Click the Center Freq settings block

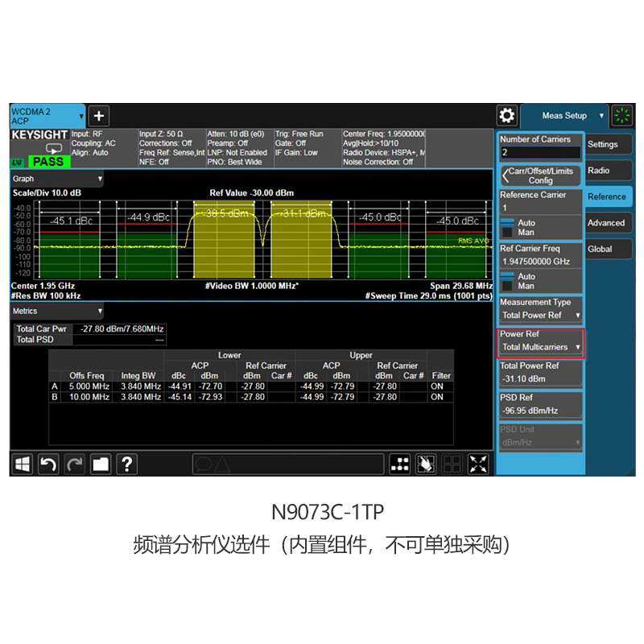(x=384, y=148)
